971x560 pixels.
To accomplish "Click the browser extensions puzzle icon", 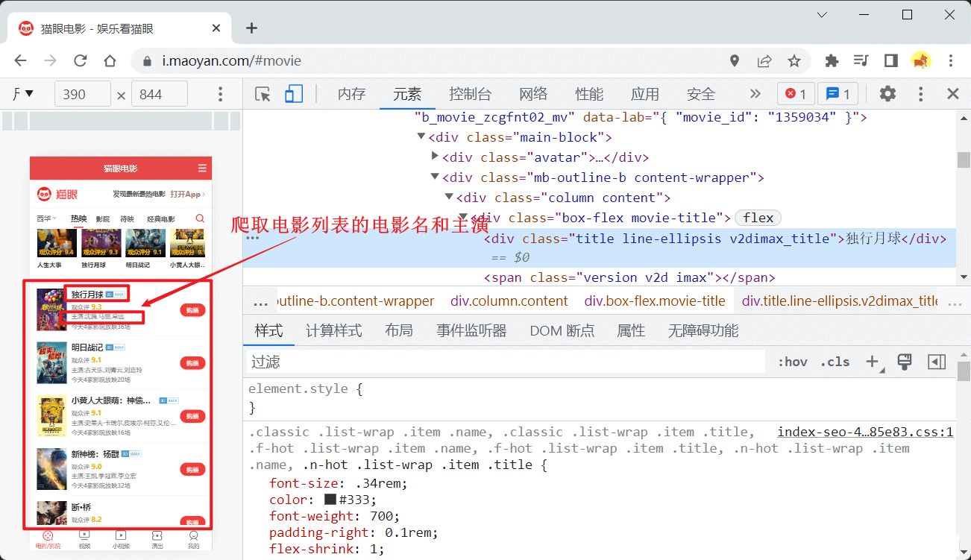I will tap(832, 61).
